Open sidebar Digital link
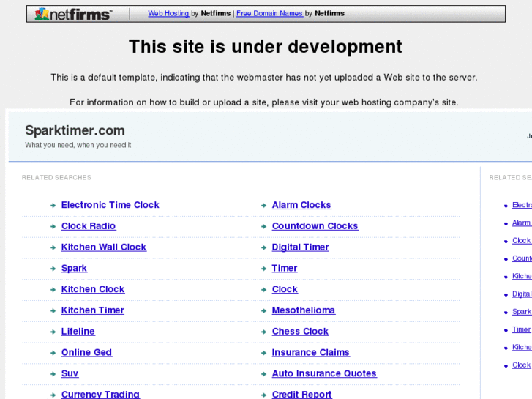 pyautogui.click(x=522, y=294)
